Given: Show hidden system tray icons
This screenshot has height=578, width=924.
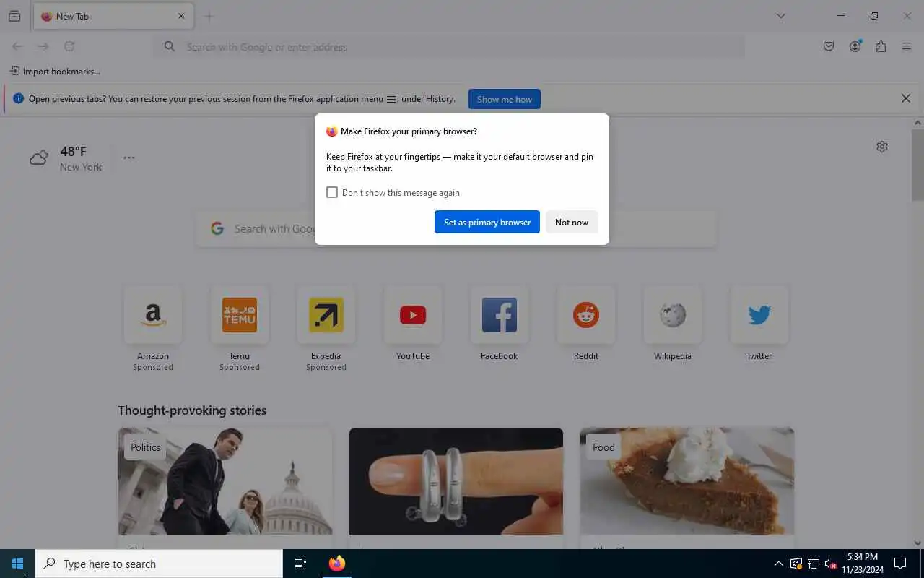Looking at the screenshot, I should pyautogui.click(x=778, y=564).
